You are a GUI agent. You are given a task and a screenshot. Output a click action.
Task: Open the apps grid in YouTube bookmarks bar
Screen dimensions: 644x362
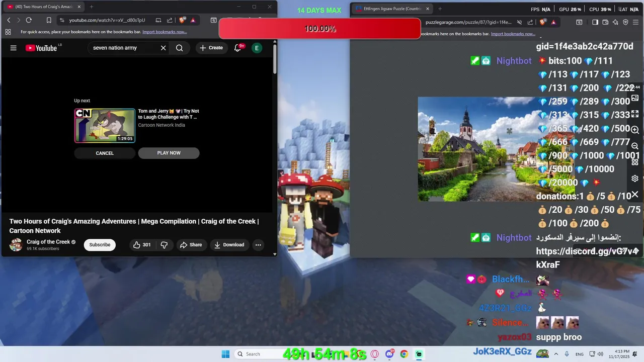point(8,32)
